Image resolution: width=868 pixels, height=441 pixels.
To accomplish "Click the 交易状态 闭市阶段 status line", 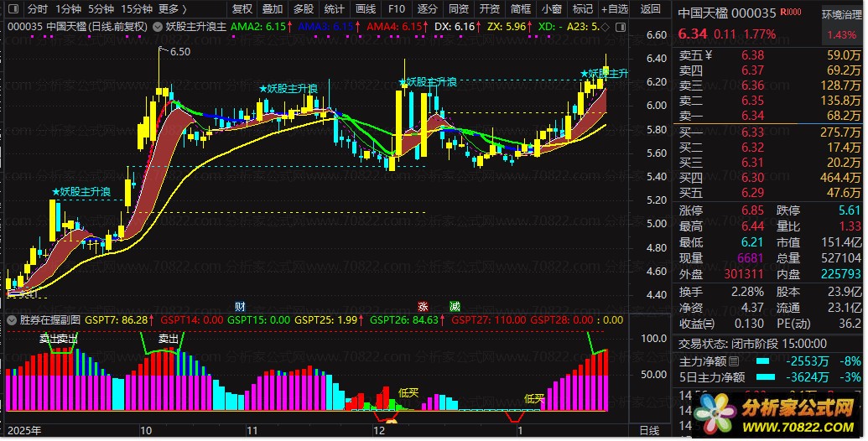I will (753, 344).
